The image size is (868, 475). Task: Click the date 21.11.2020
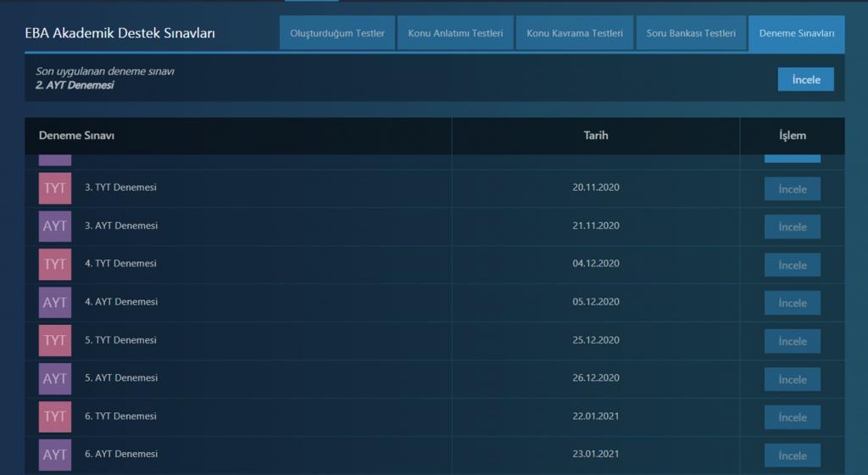pos(596,226)
